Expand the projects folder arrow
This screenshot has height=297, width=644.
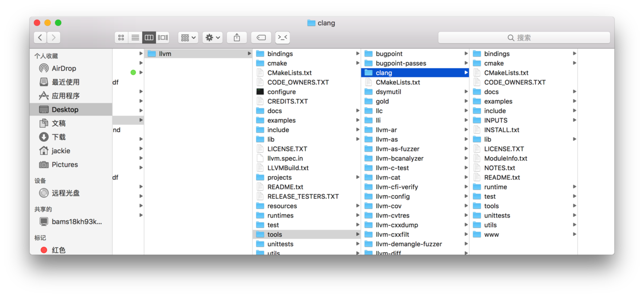pos(357,178)
